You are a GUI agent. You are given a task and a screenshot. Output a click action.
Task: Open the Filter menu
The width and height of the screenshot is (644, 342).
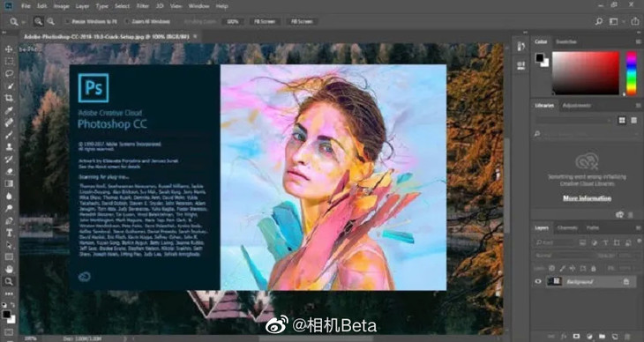143,6
